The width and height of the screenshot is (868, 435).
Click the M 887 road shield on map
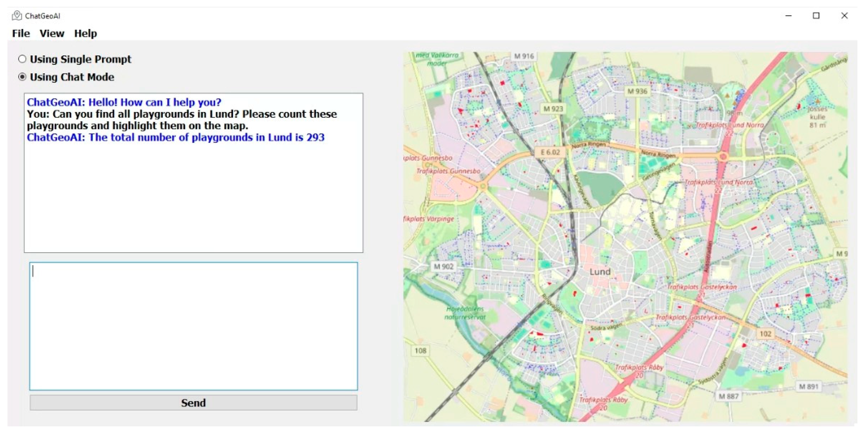[x=728, y=396]
